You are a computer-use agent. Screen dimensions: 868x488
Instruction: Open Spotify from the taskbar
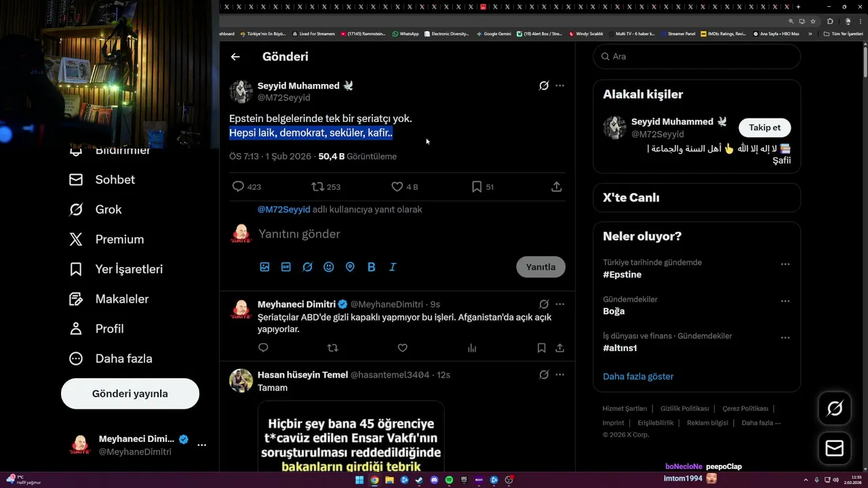tap(449, 480)
